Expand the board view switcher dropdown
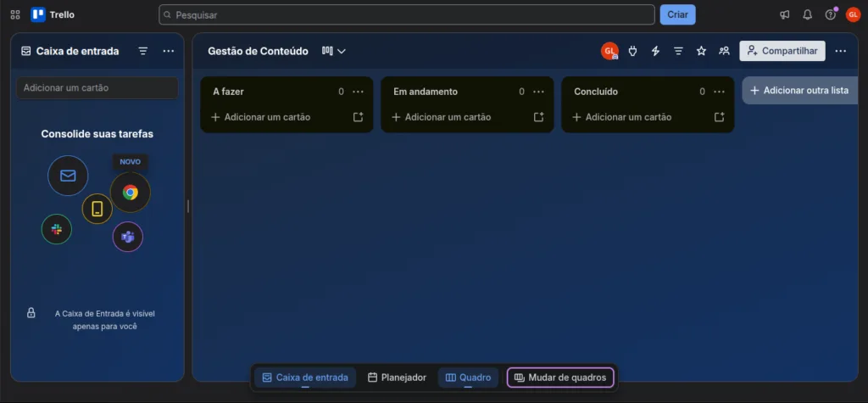The height and width of the screenshot is (403, 868). coord(334,51)
